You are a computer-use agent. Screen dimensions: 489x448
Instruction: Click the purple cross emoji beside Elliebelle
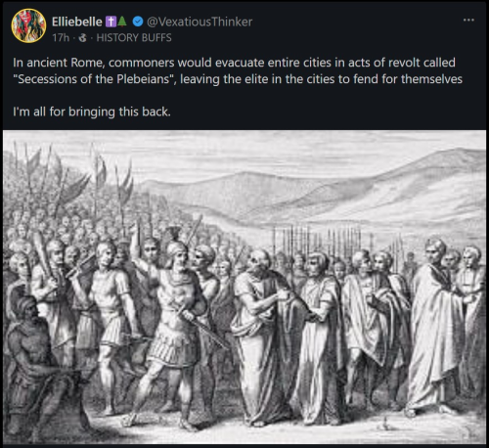tap(111, 22)
